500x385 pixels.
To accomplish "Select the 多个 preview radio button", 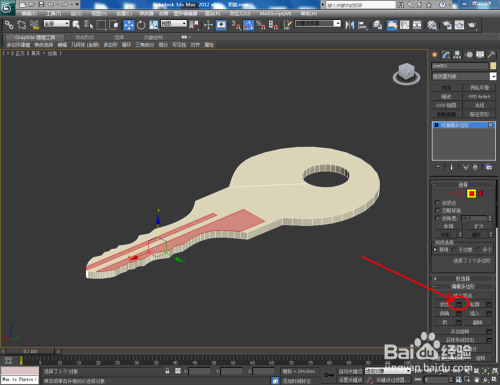I will tap(478, 249).
